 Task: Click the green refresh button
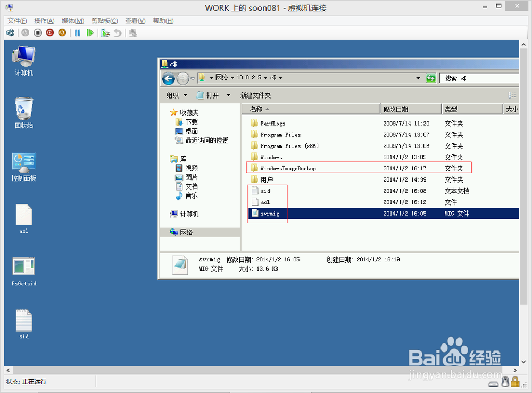(431, 78)
